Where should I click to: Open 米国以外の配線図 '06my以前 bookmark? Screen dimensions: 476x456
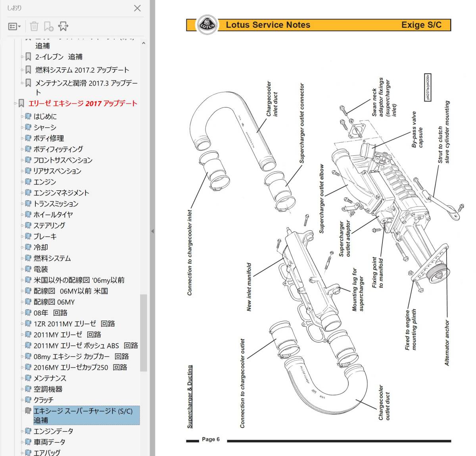[79, 280]
